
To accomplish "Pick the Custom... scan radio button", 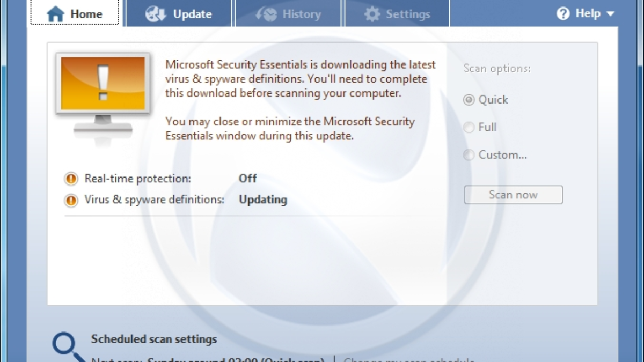I will point(469,155).
